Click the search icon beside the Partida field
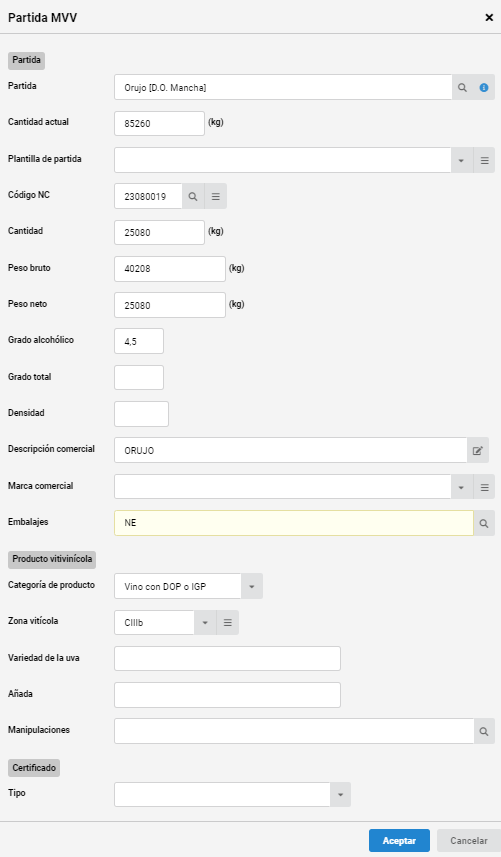The width and height of the screenshot is (501, 857). tap(462, 87)
